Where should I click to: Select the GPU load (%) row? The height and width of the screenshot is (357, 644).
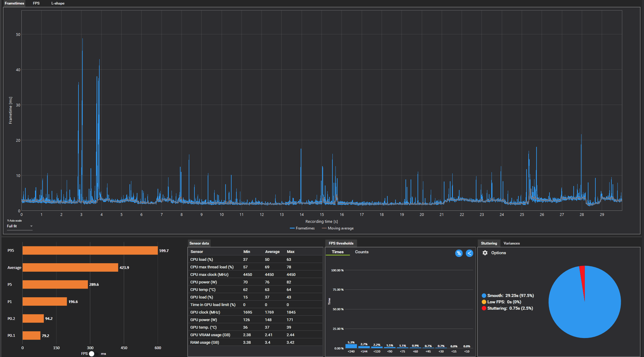point(255,297)
